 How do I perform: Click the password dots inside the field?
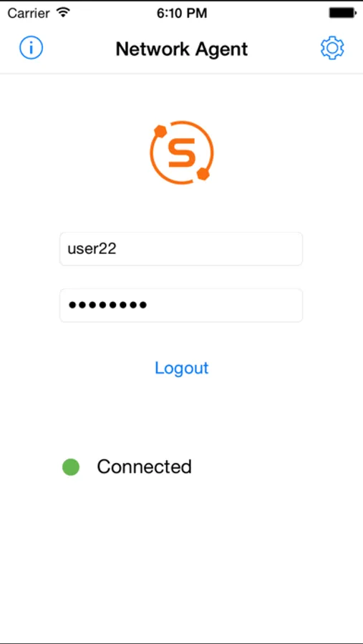click(107, 305)
